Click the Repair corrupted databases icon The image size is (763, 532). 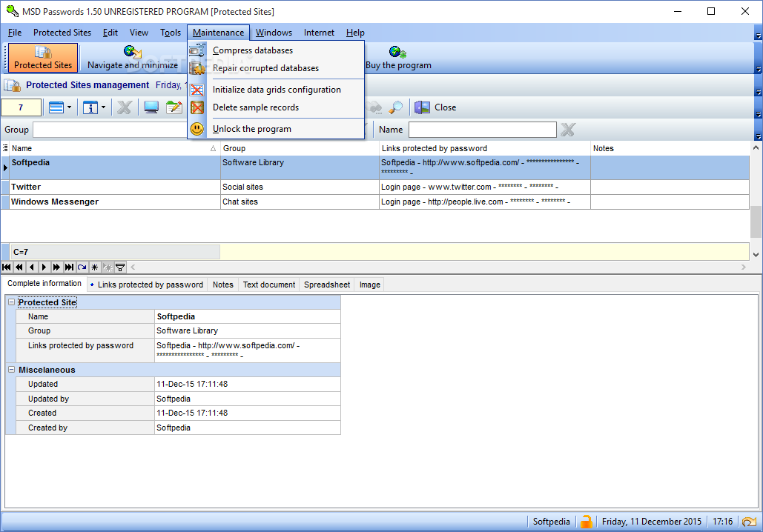click(197, 68)
